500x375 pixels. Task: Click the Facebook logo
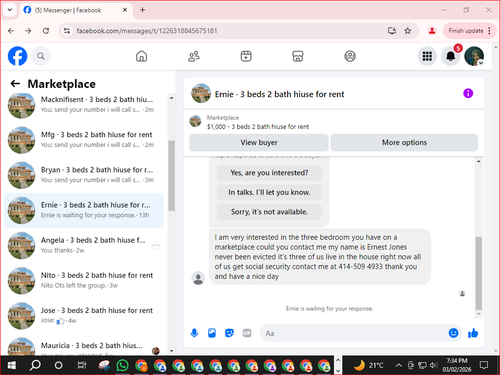click(x=17, y=56)
